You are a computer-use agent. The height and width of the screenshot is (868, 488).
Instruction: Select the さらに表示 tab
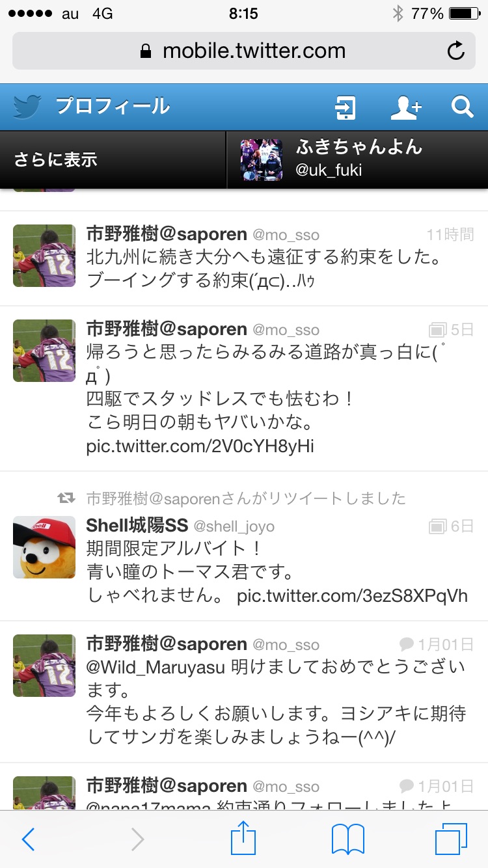coord(113,159)
